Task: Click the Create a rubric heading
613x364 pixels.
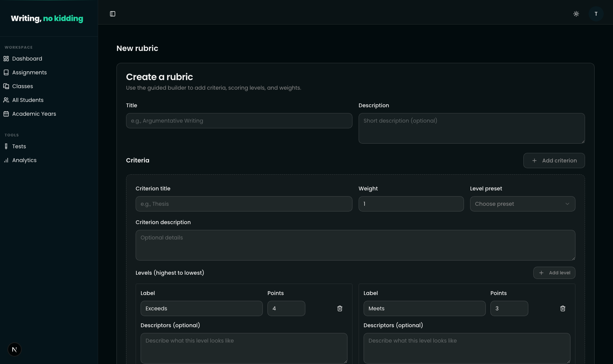Action: (159, 77)
